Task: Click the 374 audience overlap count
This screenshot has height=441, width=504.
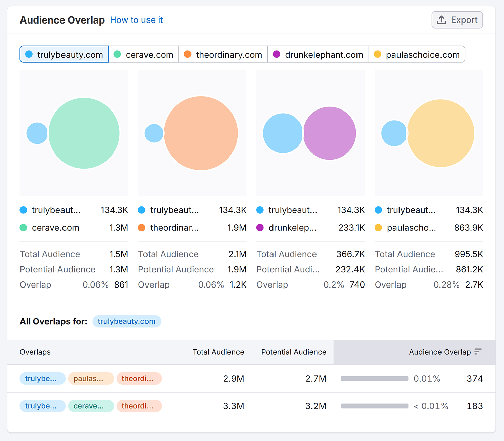Action: [x=475, y=379]
